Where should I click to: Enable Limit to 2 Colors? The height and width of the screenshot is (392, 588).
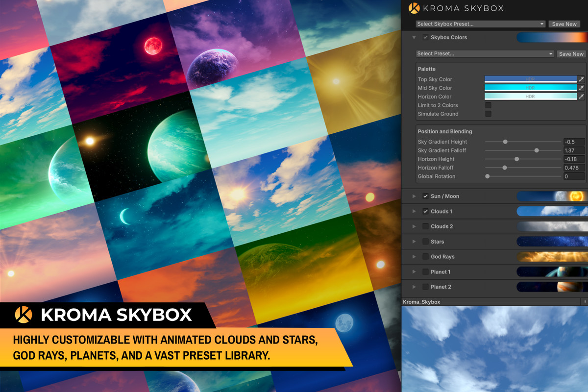(x=488, y=105)
